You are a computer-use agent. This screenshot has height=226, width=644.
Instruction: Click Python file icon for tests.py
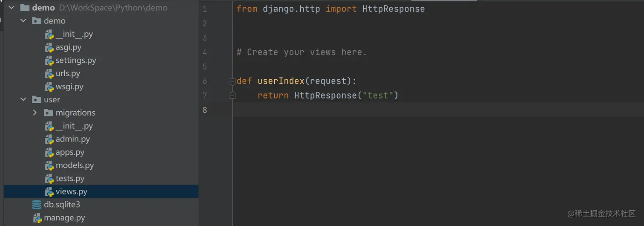(49, 179)
